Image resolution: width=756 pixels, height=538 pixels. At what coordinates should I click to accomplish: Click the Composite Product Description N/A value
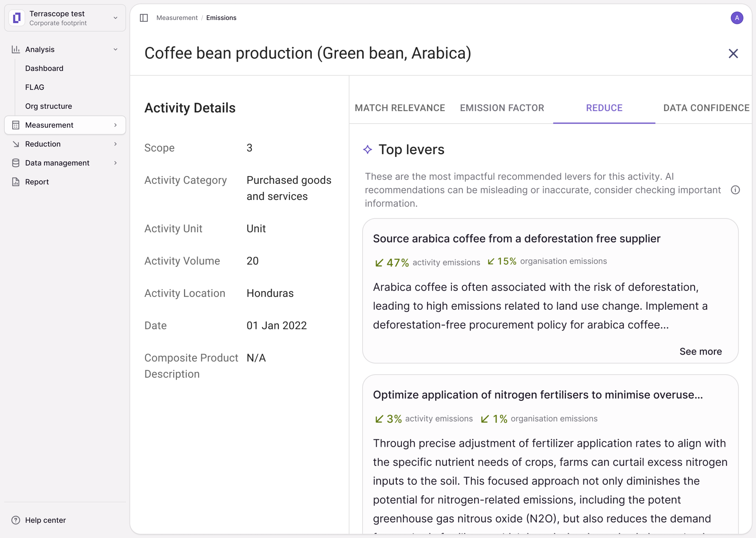(256, 358)
